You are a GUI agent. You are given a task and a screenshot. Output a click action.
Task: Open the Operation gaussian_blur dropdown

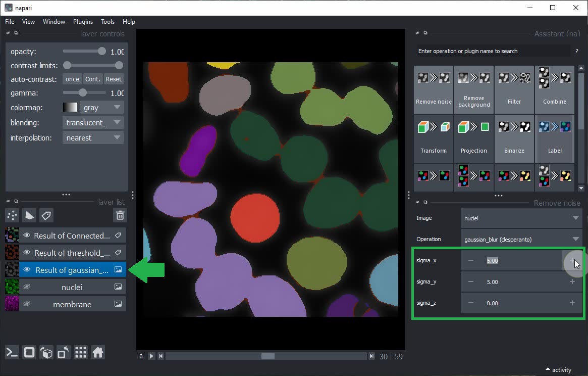521,239
